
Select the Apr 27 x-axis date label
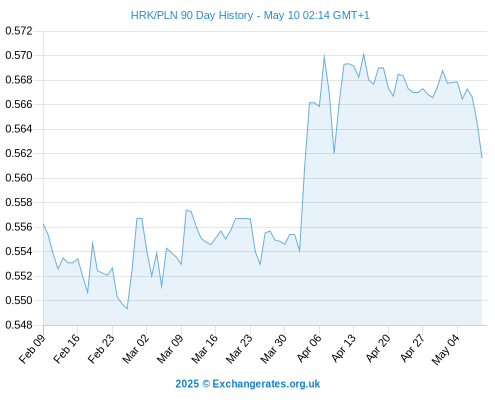[413, 348]
